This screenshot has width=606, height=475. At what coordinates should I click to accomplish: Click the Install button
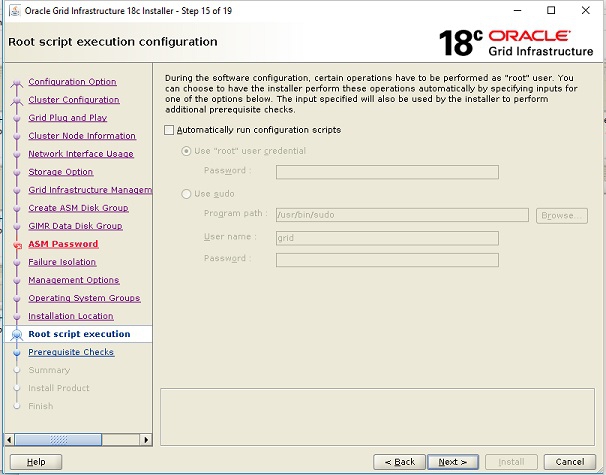511,462
